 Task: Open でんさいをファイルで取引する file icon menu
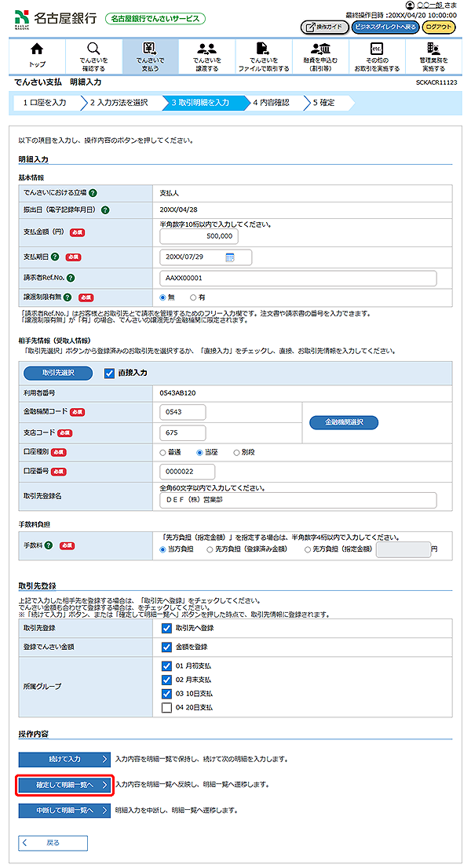pos(263,56)
